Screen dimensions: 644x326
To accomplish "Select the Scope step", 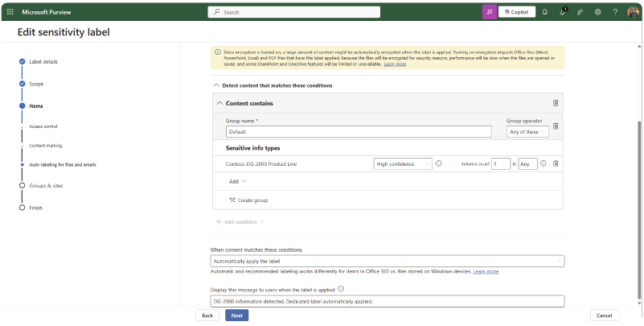I will (x=35, y=84).
